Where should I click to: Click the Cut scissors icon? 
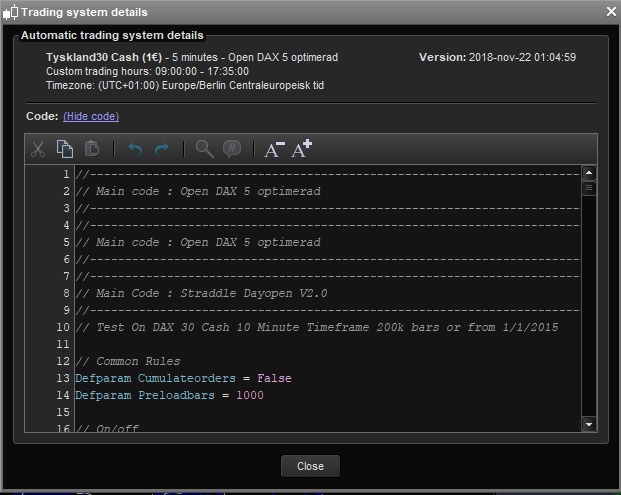tap(38, 149)
